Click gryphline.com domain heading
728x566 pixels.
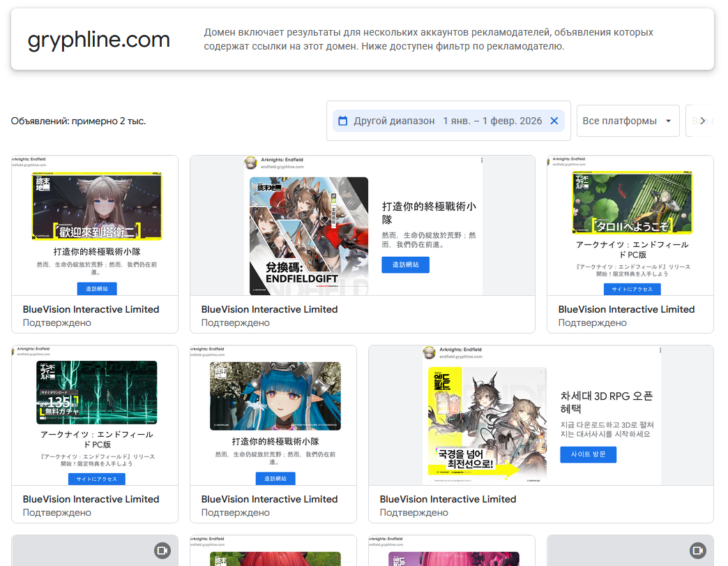99,40
